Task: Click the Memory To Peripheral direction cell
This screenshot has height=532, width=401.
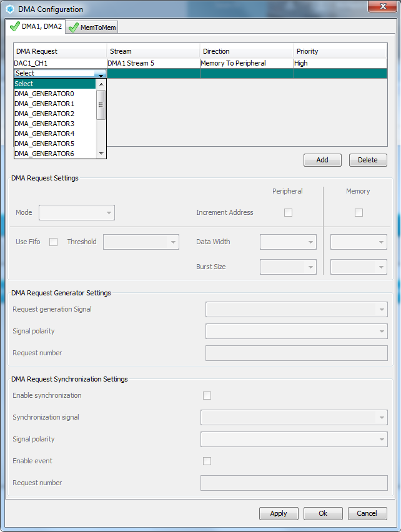Action: [247, 63]
